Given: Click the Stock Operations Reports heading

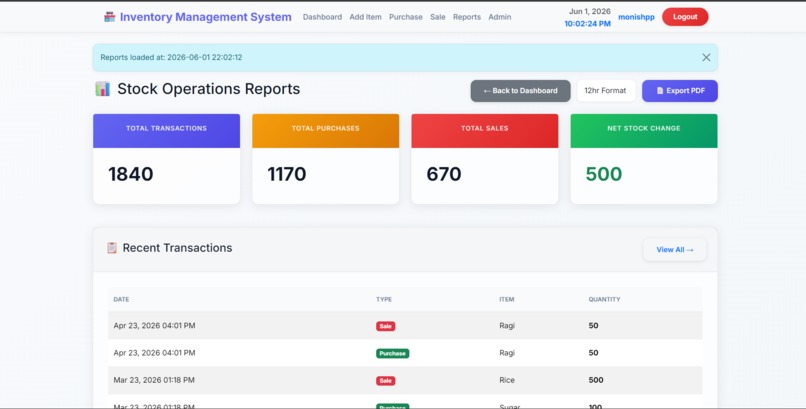Looking at the screenshot, I should click(209, 89).
